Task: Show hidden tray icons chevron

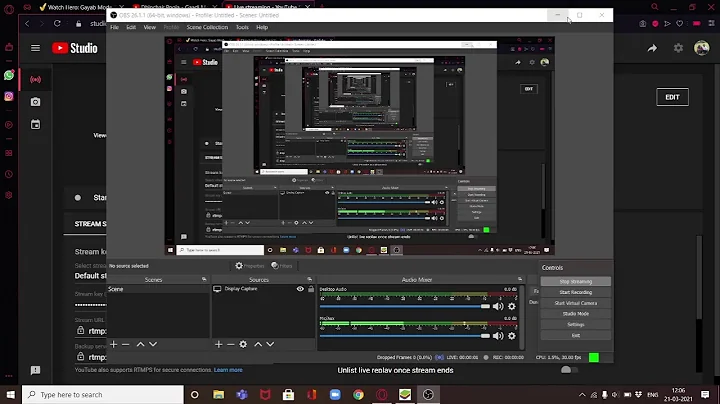Action: (582, 395)
